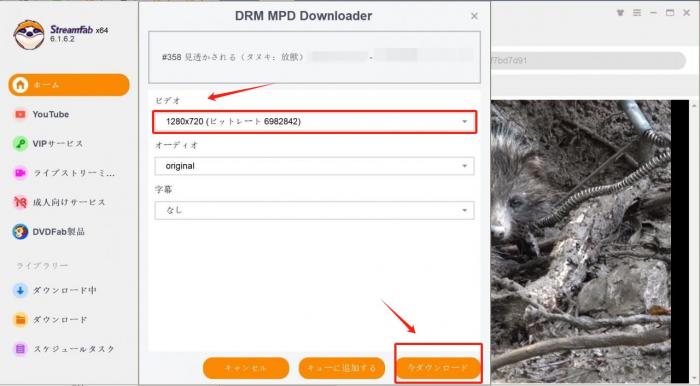Open the hamburger menu in title bar
700x386 pixels.
tap(637, 13)
